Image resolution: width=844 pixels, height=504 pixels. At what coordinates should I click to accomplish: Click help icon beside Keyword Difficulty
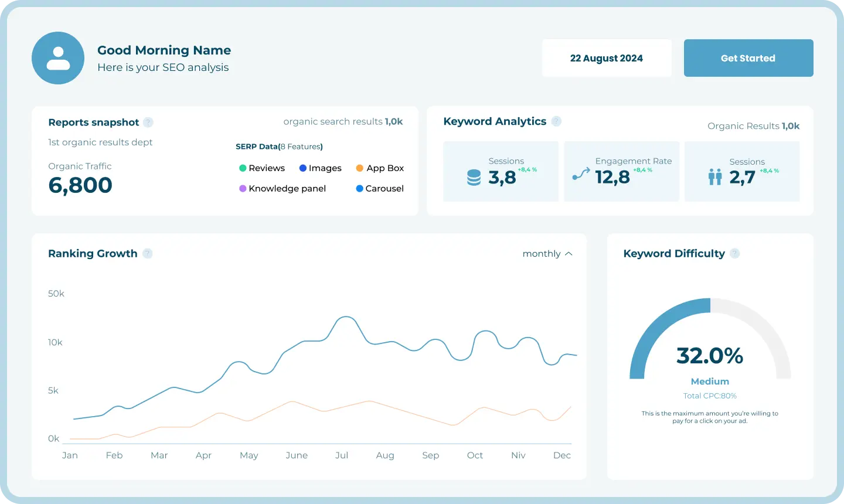pyautogui.click(x=735, y=253)
